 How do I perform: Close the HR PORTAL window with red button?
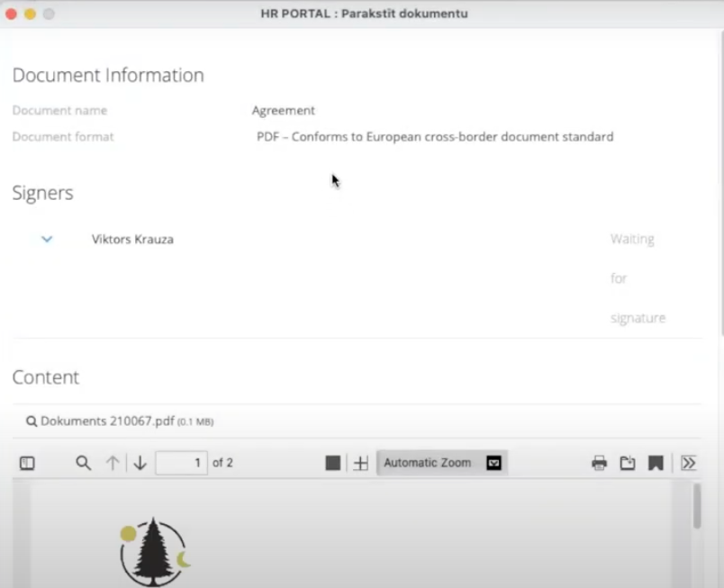(11, 14)
